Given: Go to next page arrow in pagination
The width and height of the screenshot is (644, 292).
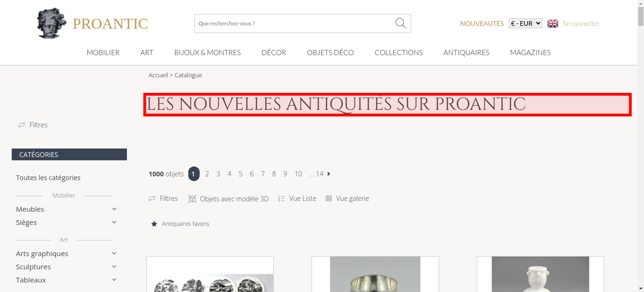Looking at the screenshot, I should pyautogui.click(x=329, y=174).
